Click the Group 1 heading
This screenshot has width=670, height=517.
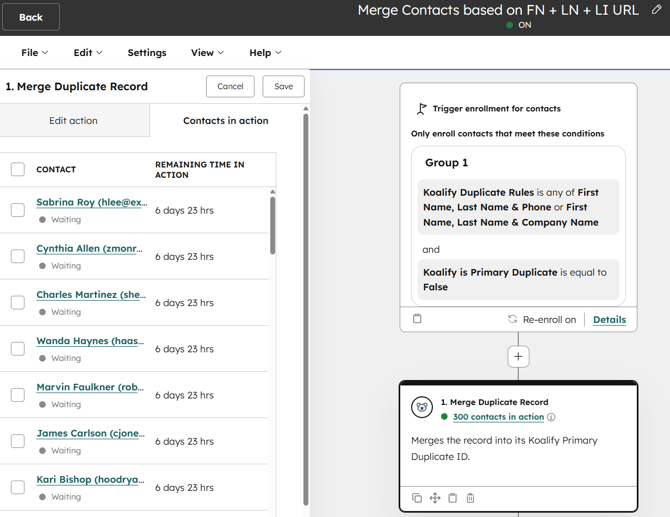447,163
